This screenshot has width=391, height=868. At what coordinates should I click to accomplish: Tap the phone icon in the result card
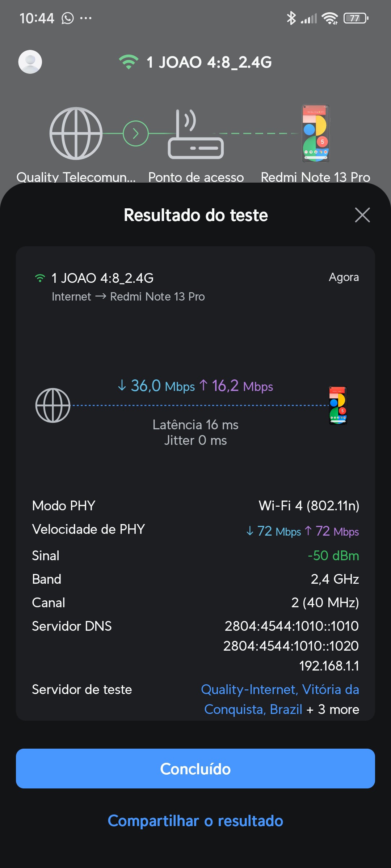(x=338, y=405)
